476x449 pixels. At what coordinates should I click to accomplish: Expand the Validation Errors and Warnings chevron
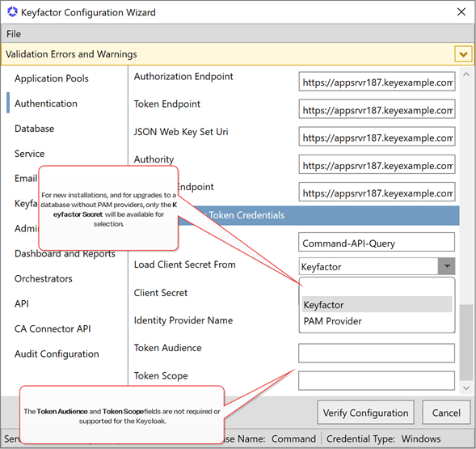(x=463, y=54)
